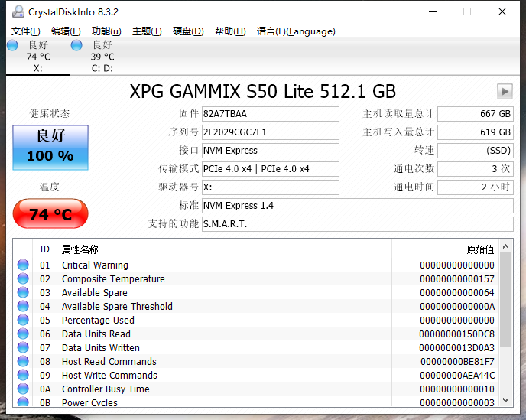526x420 pixels.
Task: Select the Critical Warning attribute row
Action: pos(256,265)
